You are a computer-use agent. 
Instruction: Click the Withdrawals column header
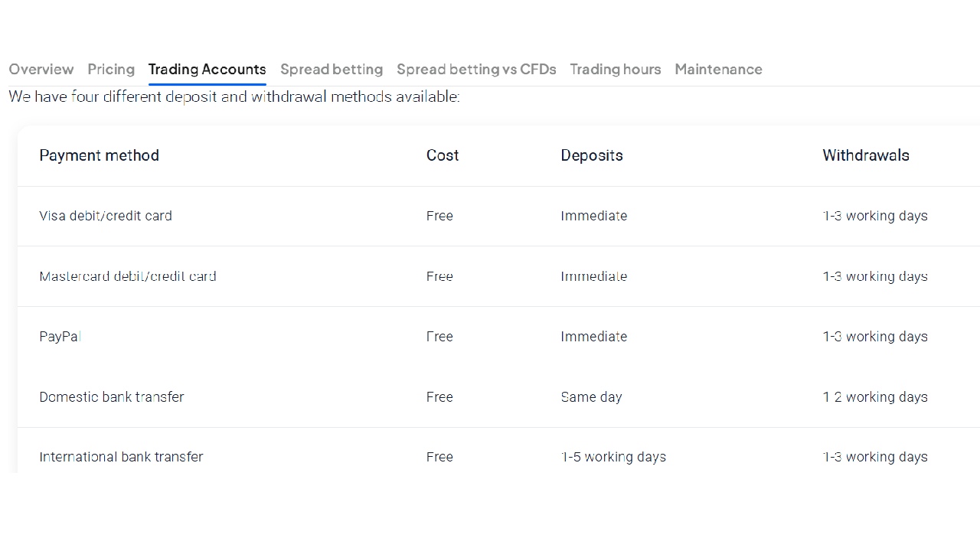click(x=865, y=155)
